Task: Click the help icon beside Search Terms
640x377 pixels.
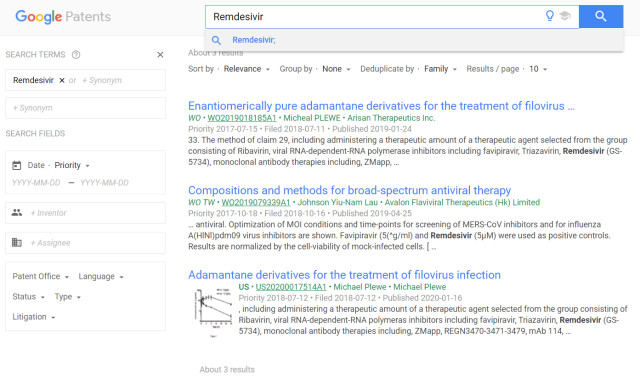Action: (76, 55)
